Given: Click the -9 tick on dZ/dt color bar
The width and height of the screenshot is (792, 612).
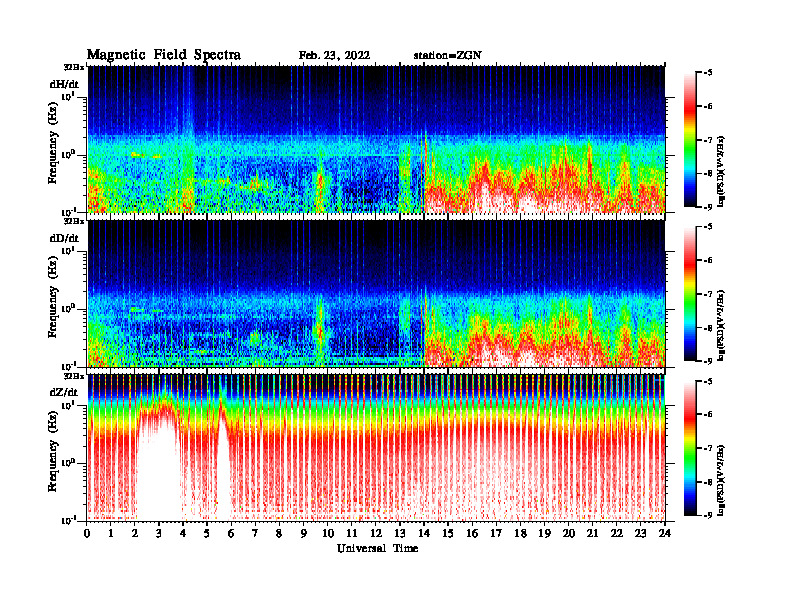Looking at the screenshot, I should point(708,515).
